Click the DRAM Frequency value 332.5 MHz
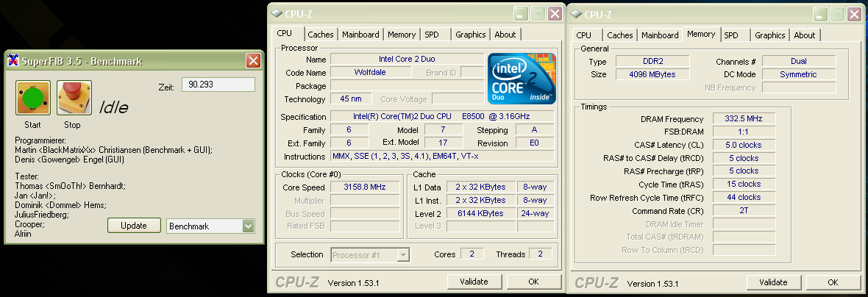The image size is (868, 297). pyautogui.click(x=744, y=118)
